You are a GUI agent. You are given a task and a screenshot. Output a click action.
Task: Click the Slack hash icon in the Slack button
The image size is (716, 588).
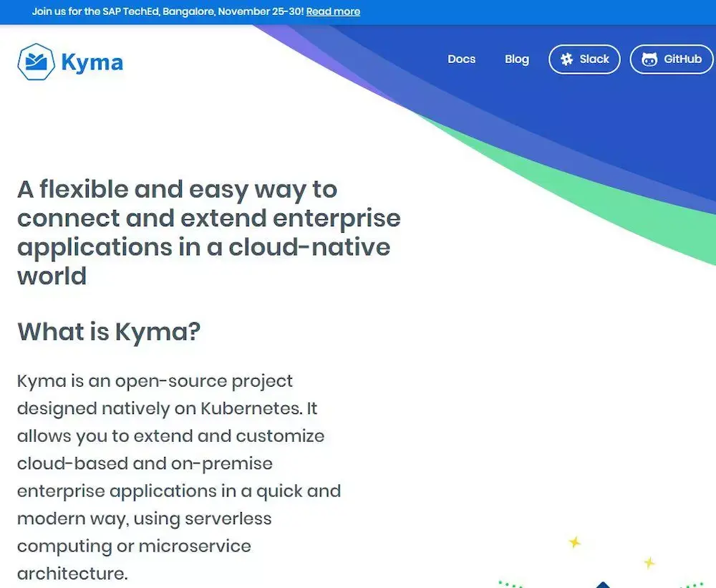[566, 59]
